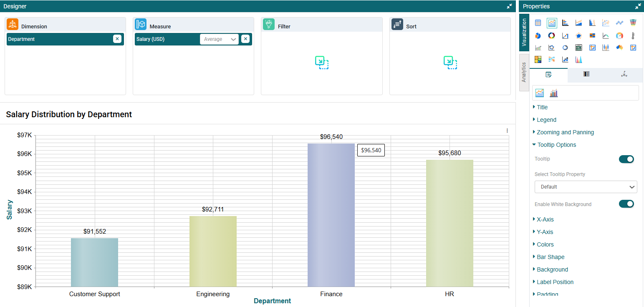644x307 pixels.
Task: Click the candlestick chart visualization icon
Action: coord(606,48)
